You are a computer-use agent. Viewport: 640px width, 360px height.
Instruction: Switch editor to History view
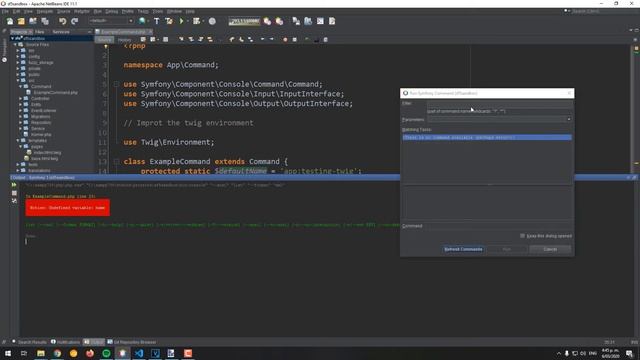124,40
